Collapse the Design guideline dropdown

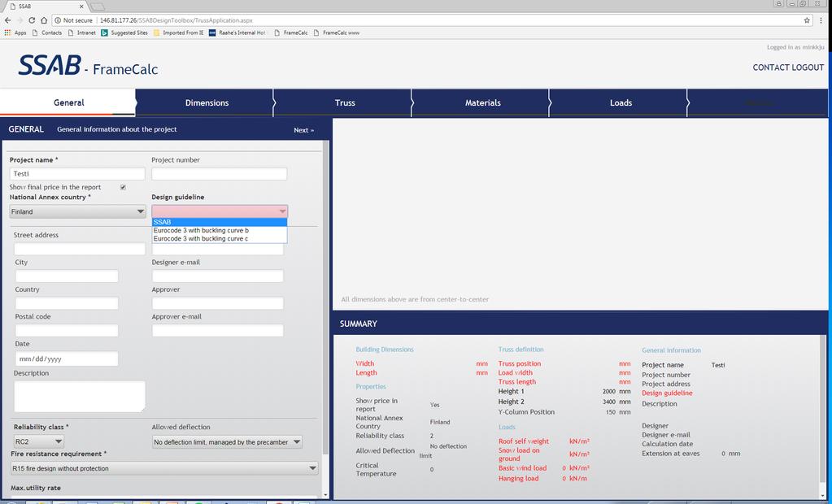pyautogui.click(x=219, y=211)
